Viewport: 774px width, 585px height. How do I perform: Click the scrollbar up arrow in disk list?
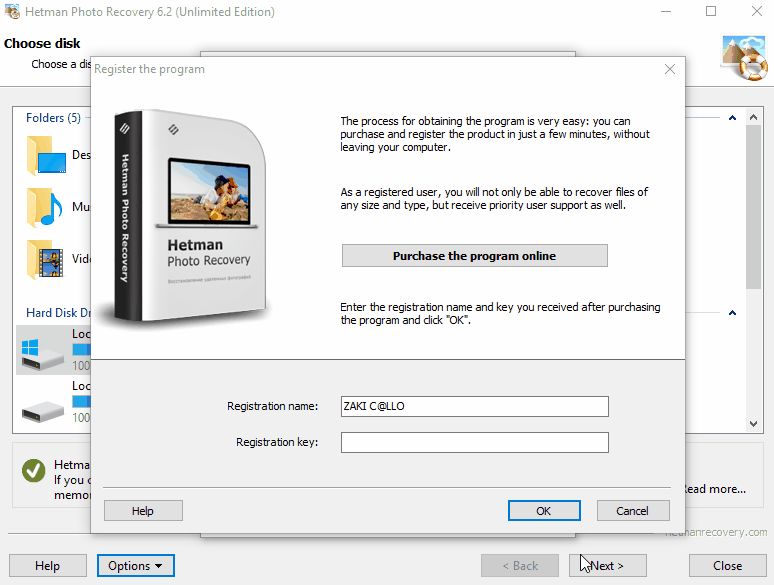[x=753, y=117]
